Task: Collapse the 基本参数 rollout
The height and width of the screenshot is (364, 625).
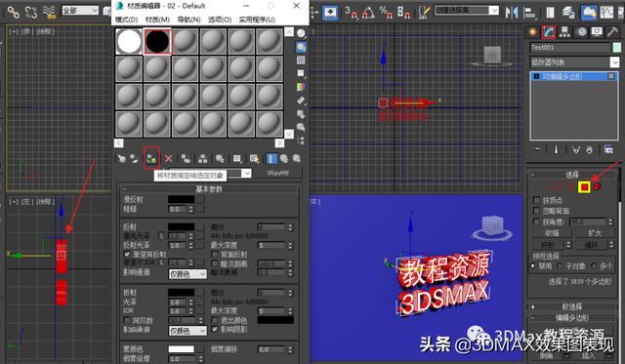Action: [208, 188]
